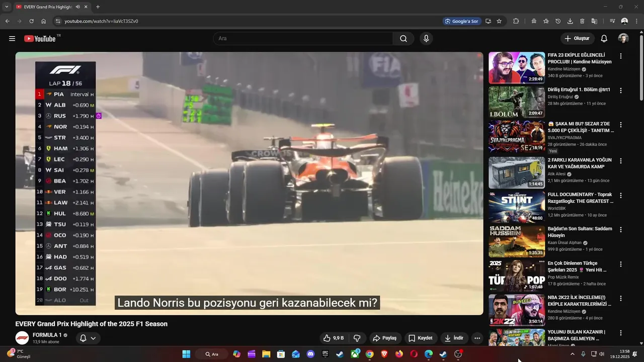
Task: Start voice search with microphone icon
Action: point(426,39)
